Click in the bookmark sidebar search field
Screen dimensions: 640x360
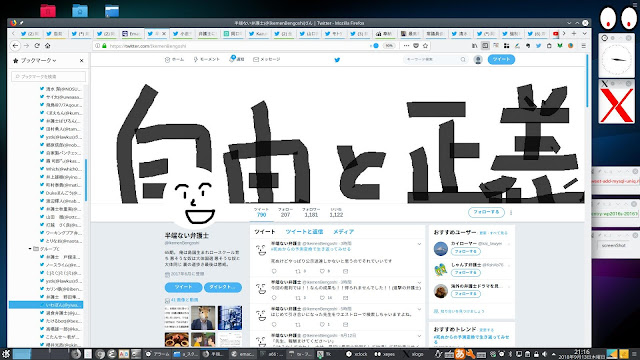[49, 76]
